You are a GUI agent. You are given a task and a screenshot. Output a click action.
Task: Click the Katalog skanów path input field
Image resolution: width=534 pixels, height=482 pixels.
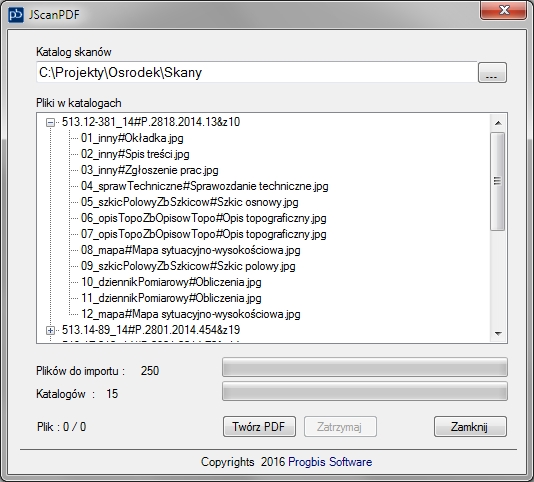(x=256, y=72)
